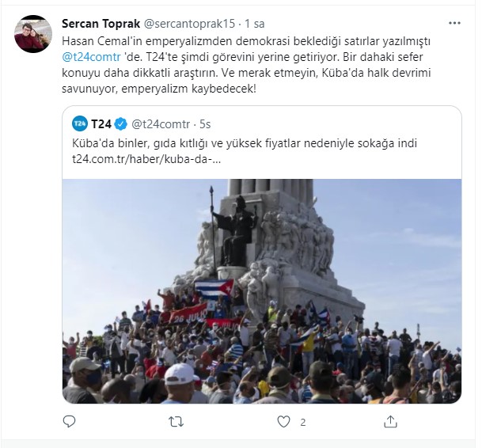
Task: Retweet this post using the retweet icon
Action: pos(176,422)
